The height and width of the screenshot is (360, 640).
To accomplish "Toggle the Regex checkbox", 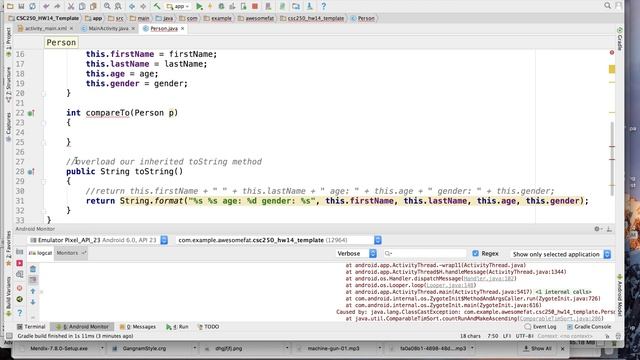I will 476,253.
